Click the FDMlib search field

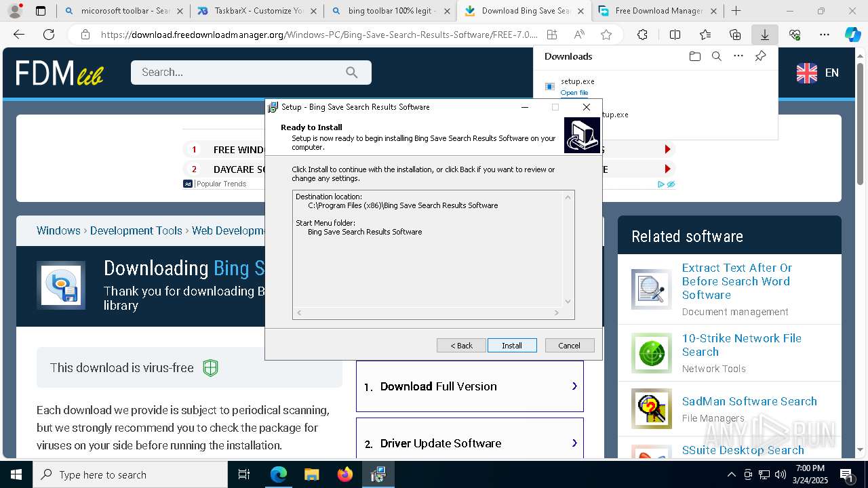tap(251, 73)
